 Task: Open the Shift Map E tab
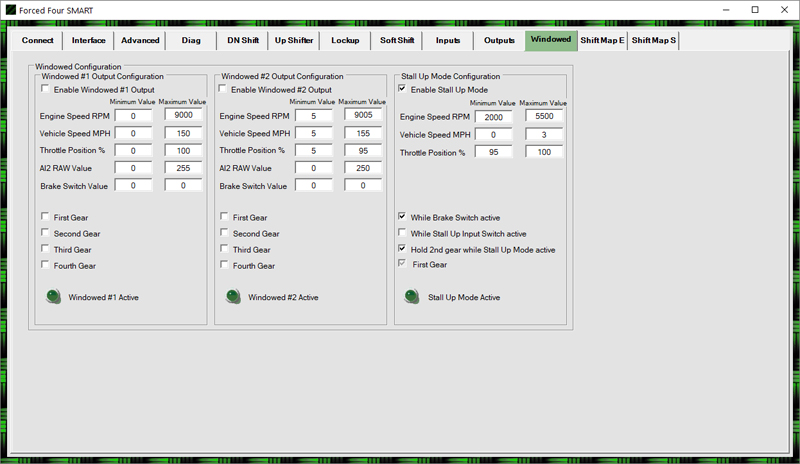tap(602, 41)
